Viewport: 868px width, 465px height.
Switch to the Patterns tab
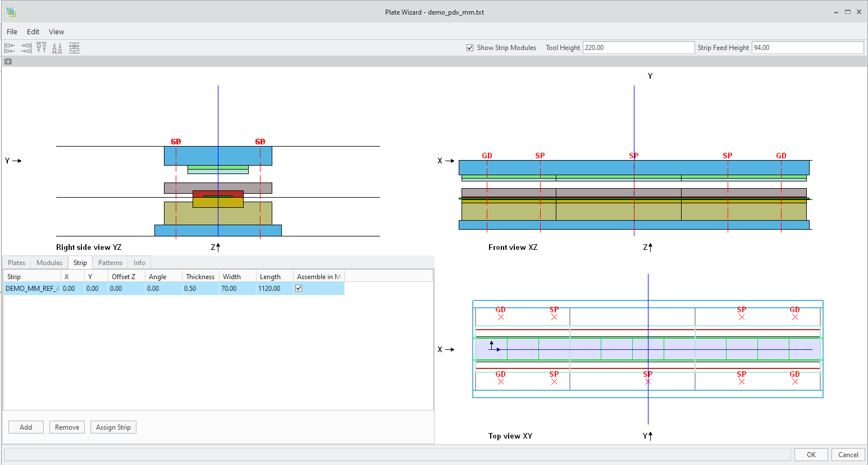click(x=110, y=263)
